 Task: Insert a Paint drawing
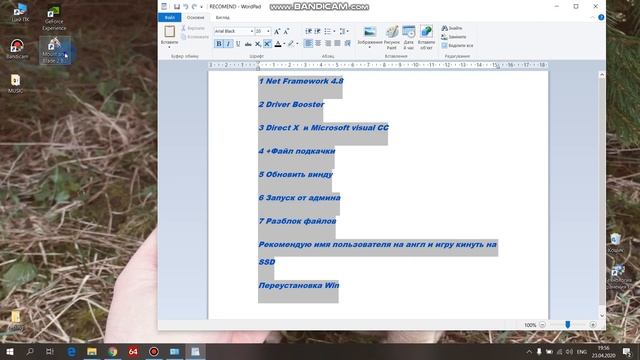click(x=392, y=37)
